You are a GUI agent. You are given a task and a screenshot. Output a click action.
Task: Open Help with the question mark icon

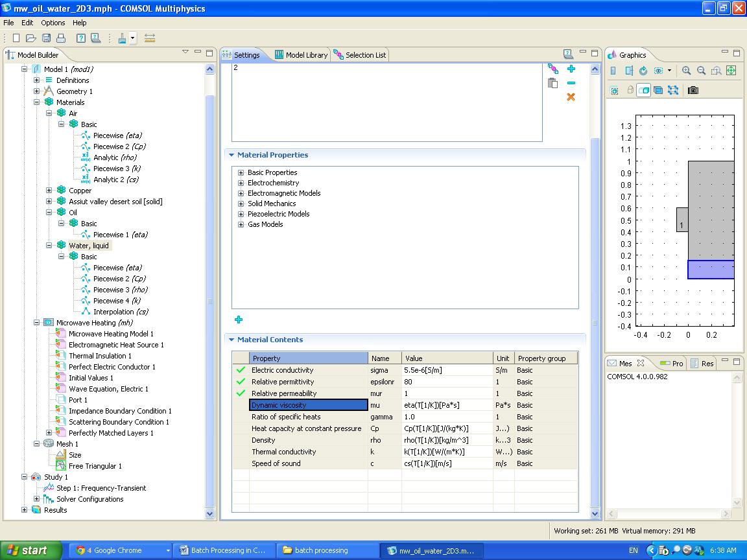[81, 38]
